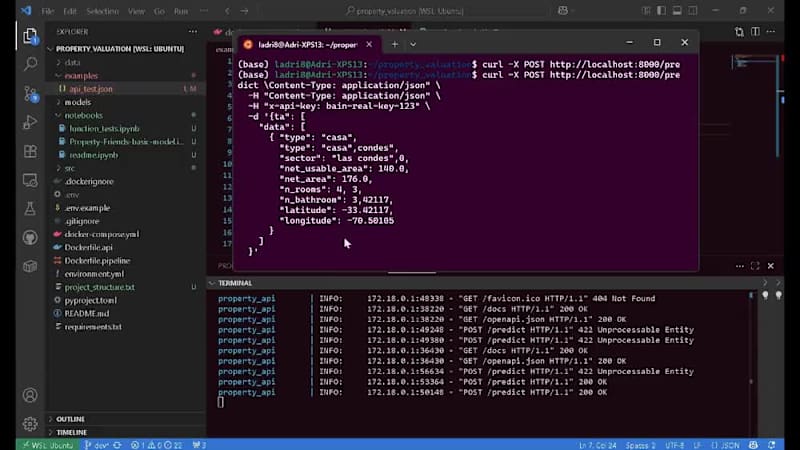Open the Edit menu
This screenshot has height=450, width=800.
click(70, 11)
